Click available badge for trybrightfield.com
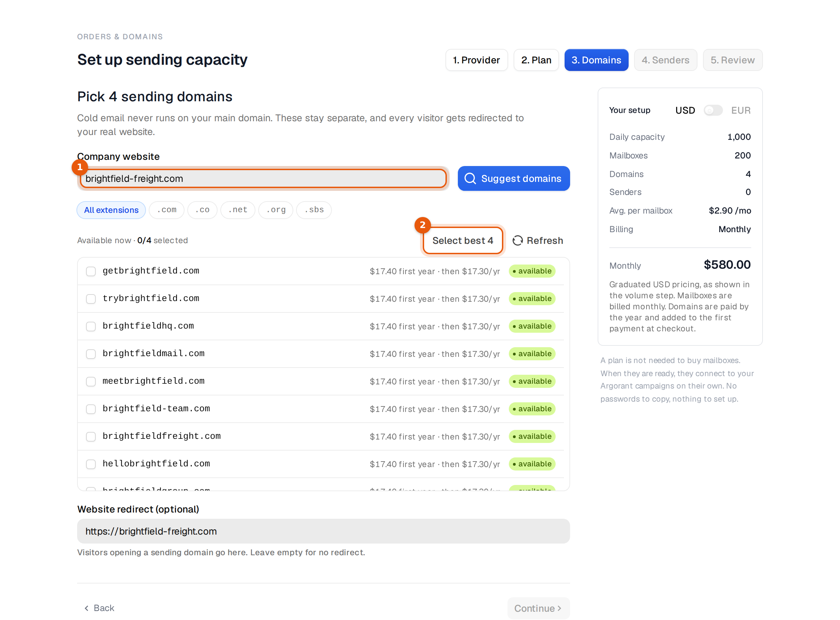Viewport: 840px width, 620px height. click(x=532, y=299)
